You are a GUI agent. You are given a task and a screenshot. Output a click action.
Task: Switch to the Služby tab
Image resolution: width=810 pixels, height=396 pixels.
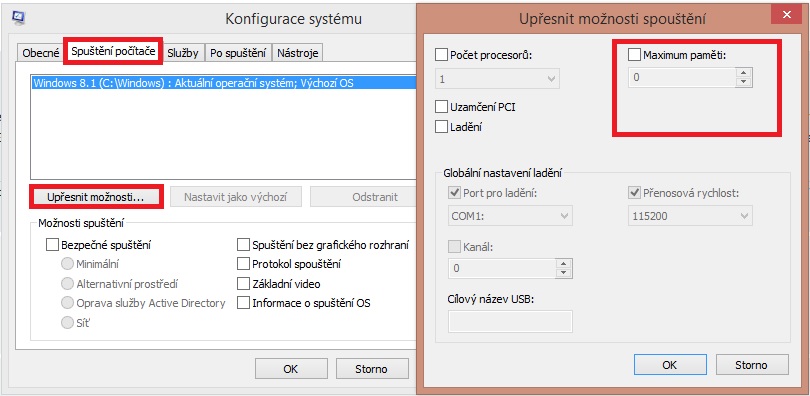pos(182,53)
